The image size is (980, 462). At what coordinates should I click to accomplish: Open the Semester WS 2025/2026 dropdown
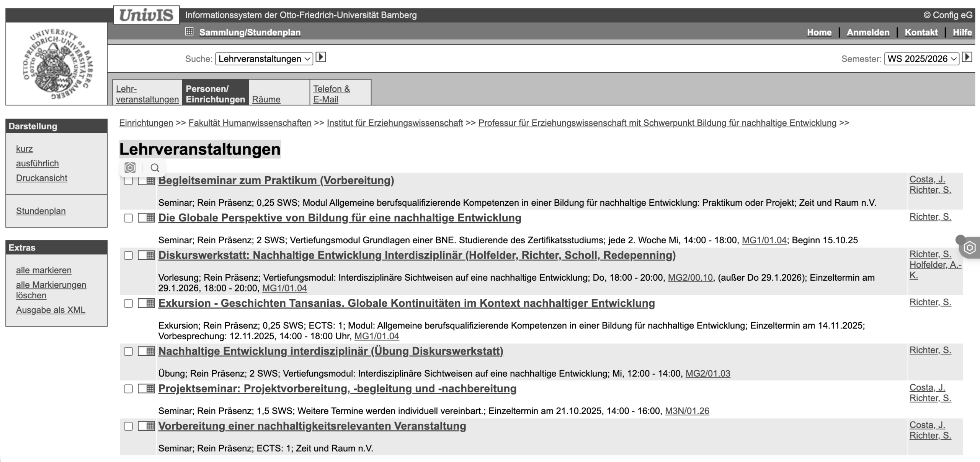pos(921,59)
